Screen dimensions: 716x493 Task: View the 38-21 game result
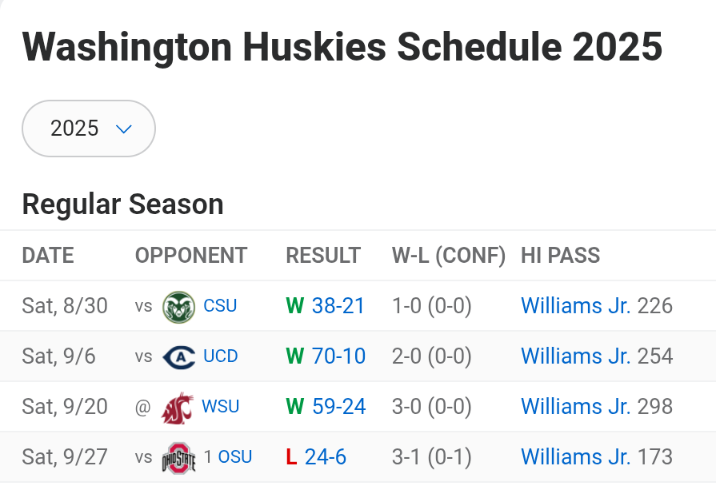(338, 306)
